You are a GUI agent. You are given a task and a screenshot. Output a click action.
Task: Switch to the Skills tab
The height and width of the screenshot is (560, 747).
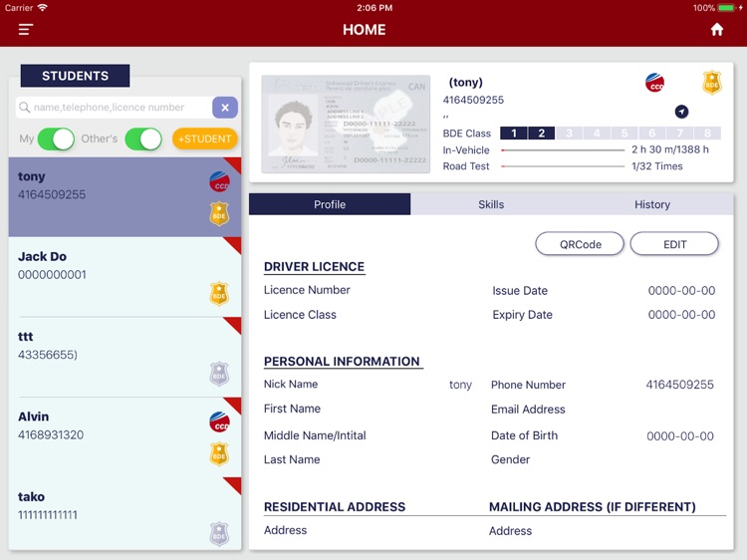coord(491,204)
